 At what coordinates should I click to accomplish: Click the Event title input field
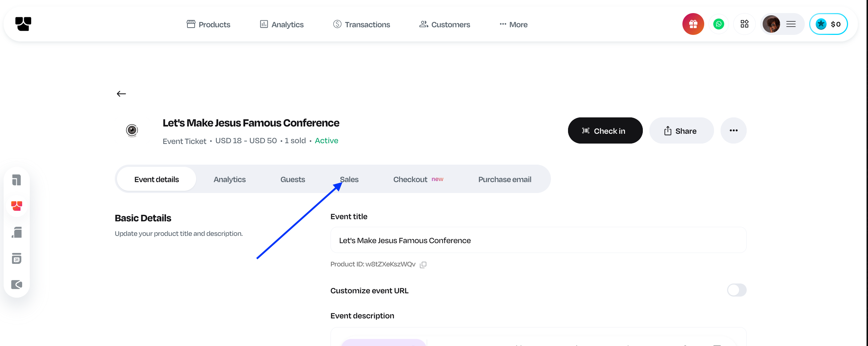point(538,240)
